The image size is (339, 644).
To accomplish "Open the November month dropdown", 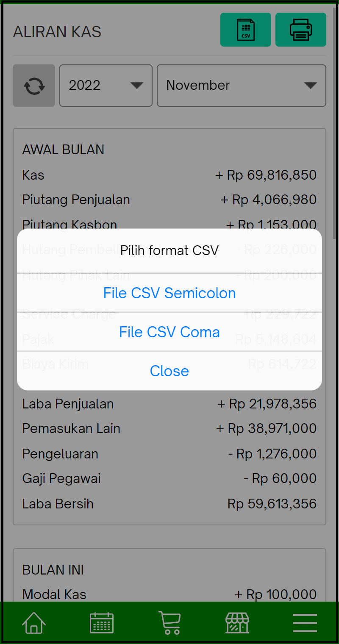I will pos(241,85).
